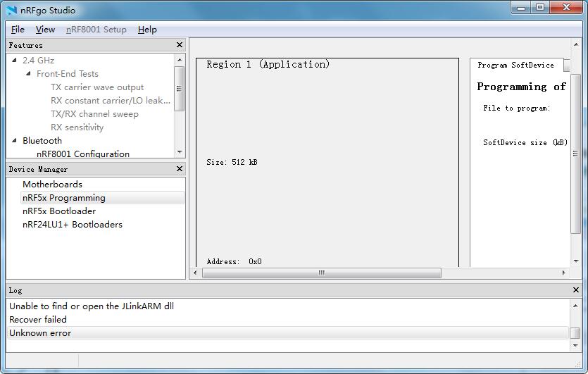Close the Device Manager panel
Screen dimensions: 588x374
pos(180,169)
